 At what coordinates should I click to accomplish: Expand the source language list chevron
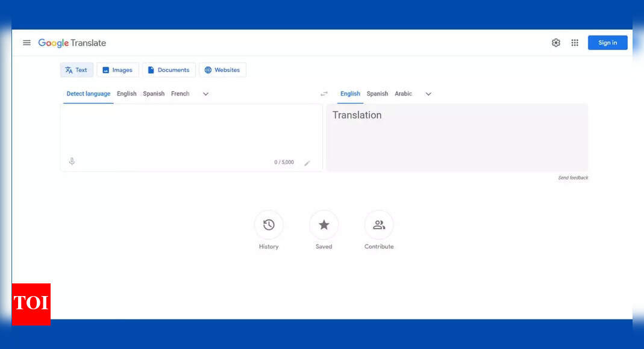point(205,94)
